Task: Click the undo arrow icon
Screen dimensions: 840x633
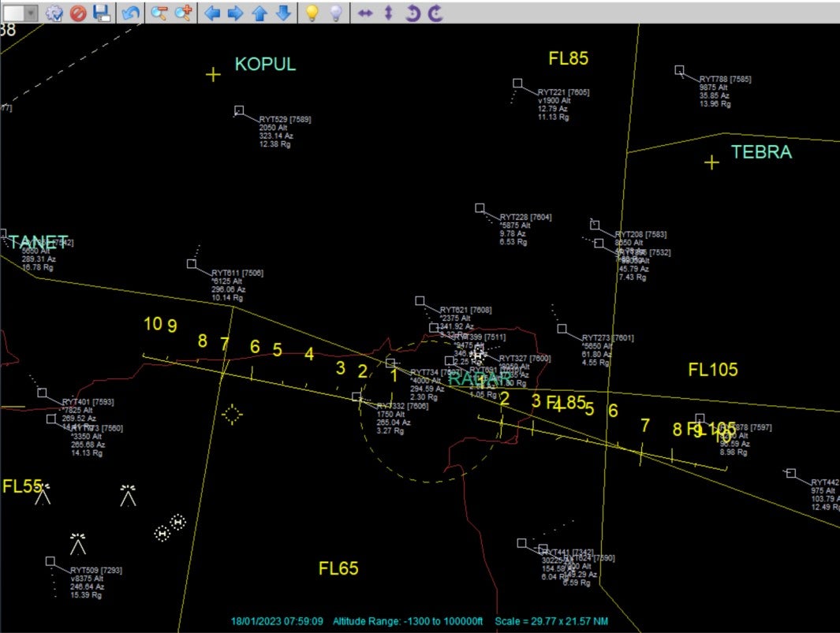Action: 131,13
